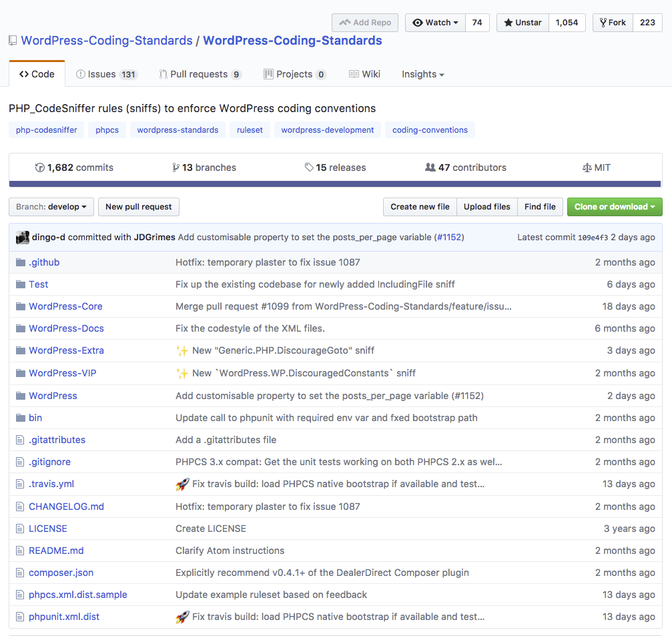Click the forks count 223

(x=647, y=23)
